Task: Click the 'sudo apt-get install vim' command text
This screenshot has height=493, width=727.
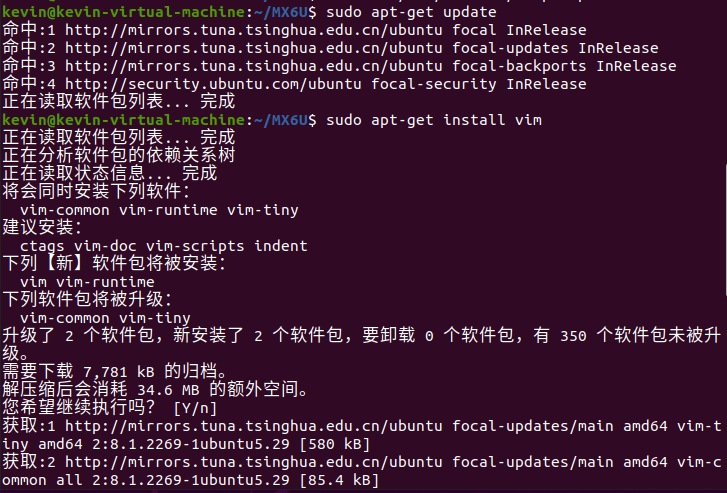Action: pos(434,120)
